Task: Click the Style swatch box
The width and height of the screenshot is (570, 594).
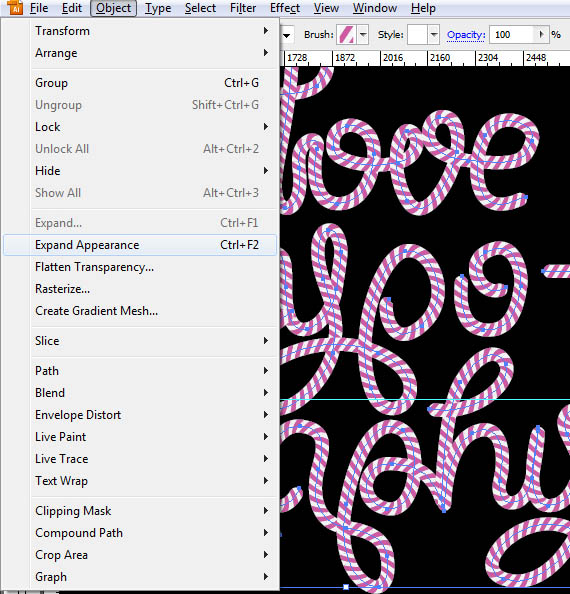Action: 417,35
